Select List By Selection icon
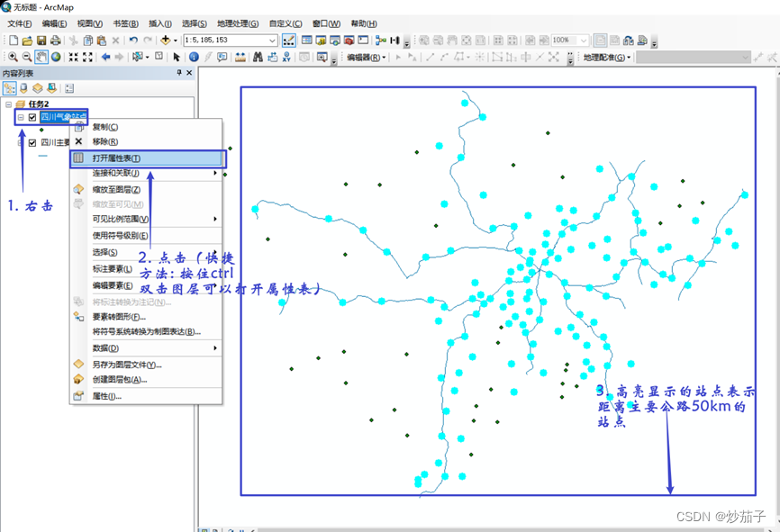Viewport: 780px width, 532px height. click(x=51, y=88)
